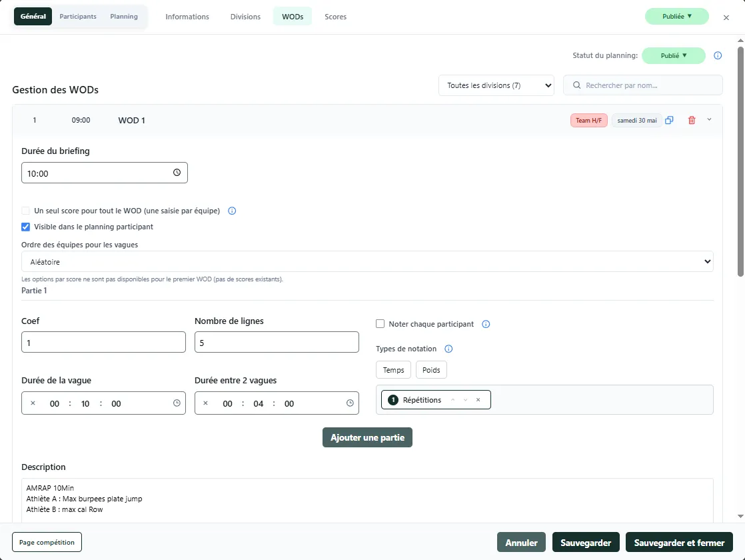Remove the Répétitions notation with its X
Screen dimensions: 745x560
click(x=478, y=400)
